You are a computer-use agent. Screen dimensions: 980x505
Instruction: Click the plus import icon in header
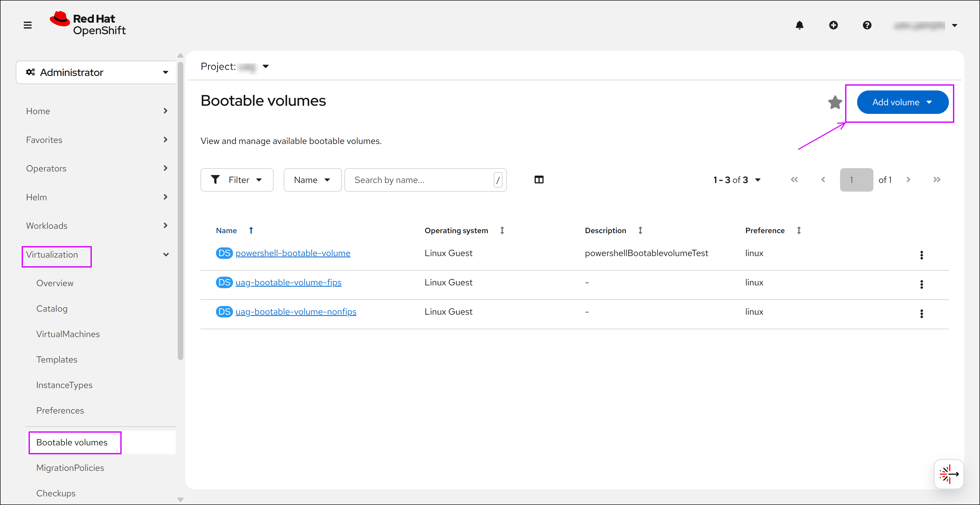tap(833, 25)
